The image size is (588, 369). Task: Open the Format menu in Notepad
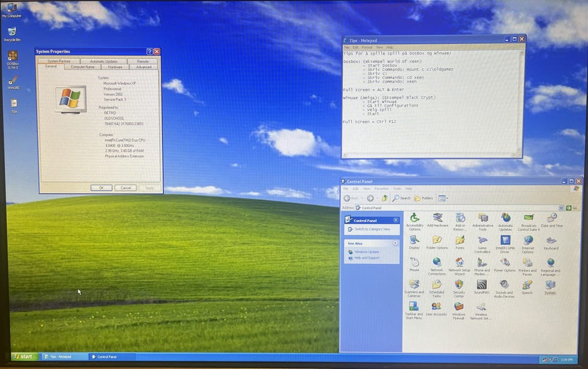pyautogui.click(x=366, y=47)
